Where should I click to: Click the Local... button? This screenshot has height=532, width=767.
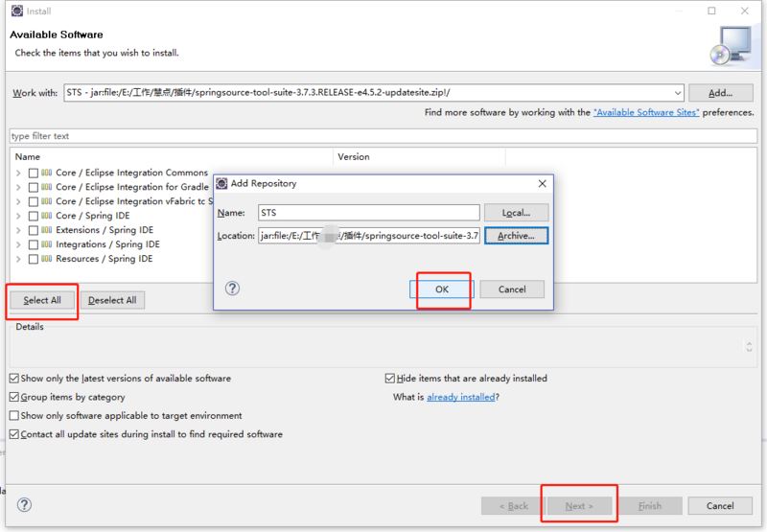click(516, 213)
